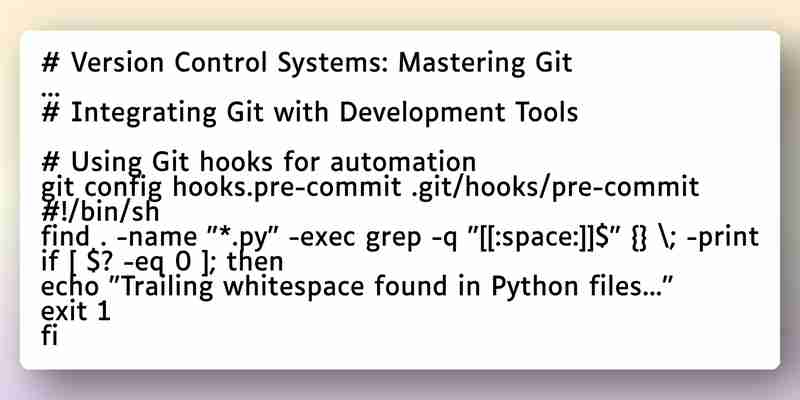Click the word 'automation' in the comment
800x400 pixels.
tap(403, 163)
